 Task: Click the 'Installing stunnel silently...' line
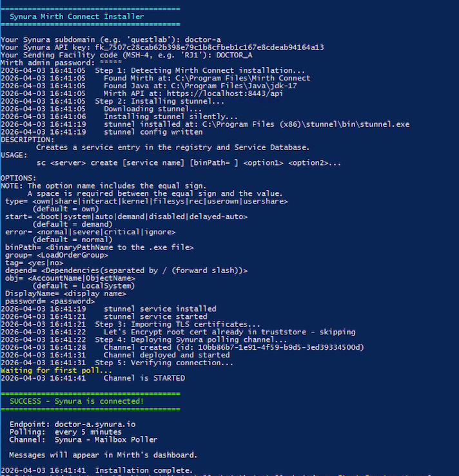coord(171,117)
